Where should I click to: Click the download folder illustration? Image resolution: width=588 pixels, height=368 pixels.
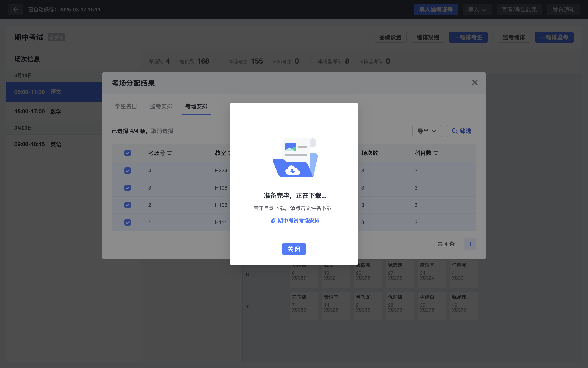point(295,158)
